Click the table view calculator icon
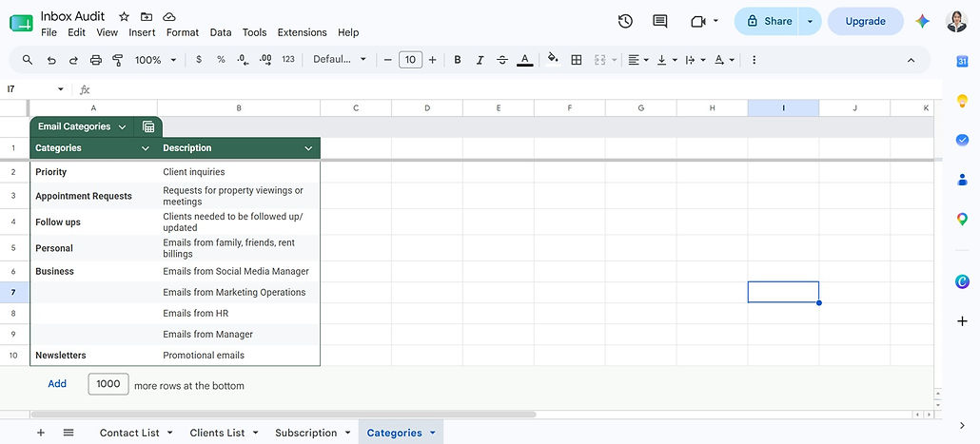This screenshot has width=980, height=444. coord(148,126)
